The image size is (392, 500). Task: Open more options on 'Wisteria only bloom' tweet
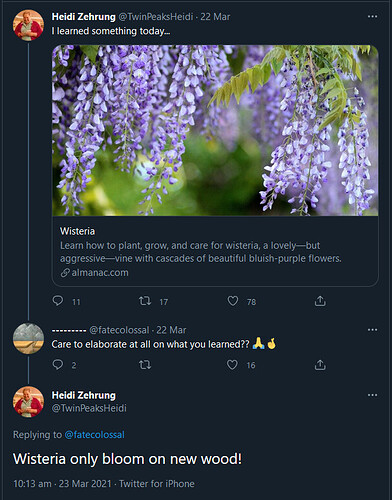(x=372, y=395)
